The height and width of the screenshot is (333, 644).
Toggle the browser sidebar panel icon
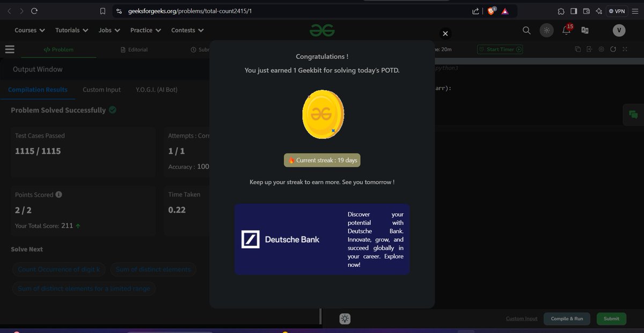[574, 11]
